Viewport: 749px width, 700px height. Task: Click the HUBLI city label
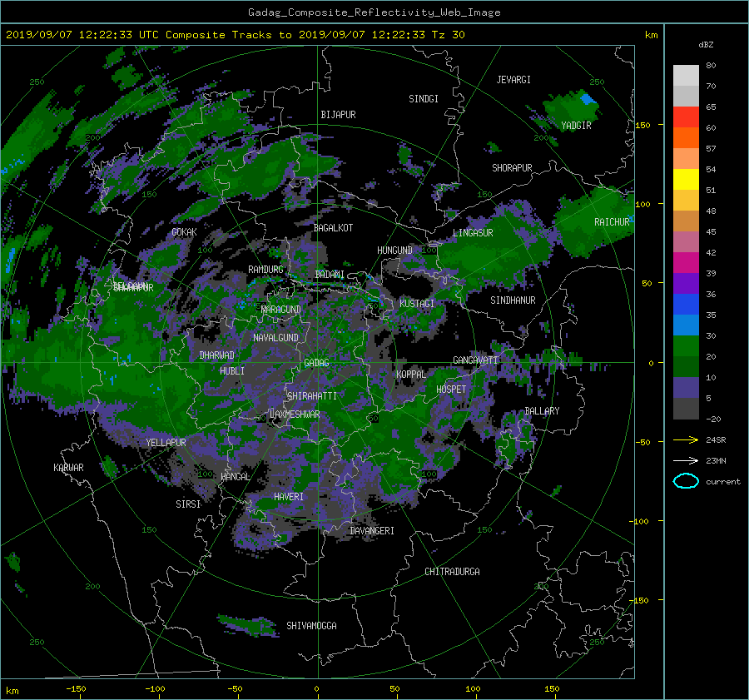point(232,370)
